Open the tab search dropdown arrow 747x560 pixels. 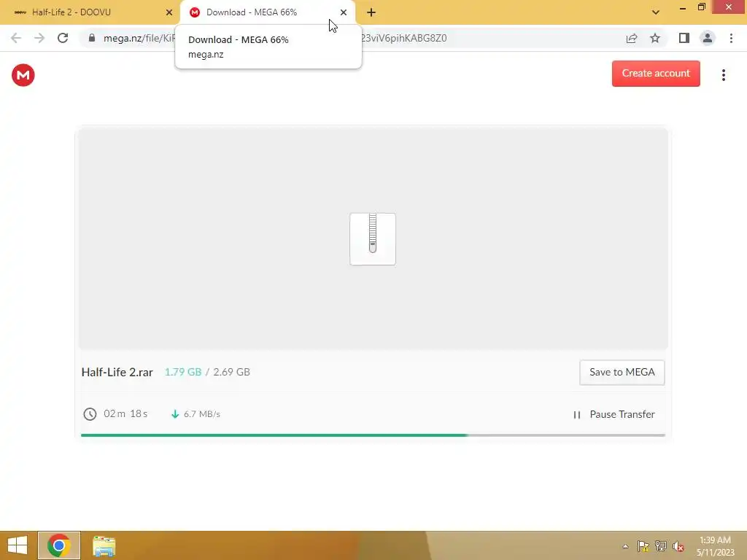[x=656, y=12]
